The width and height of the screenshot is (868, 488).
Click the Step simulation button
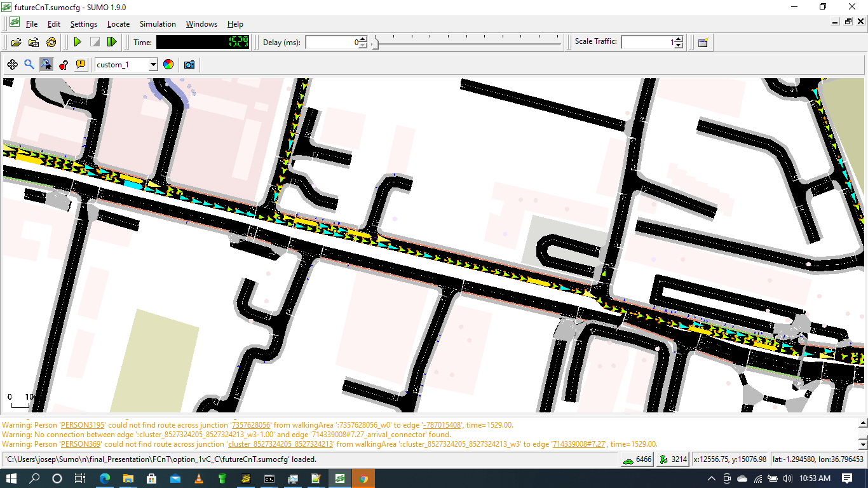[x=112, y=42]
